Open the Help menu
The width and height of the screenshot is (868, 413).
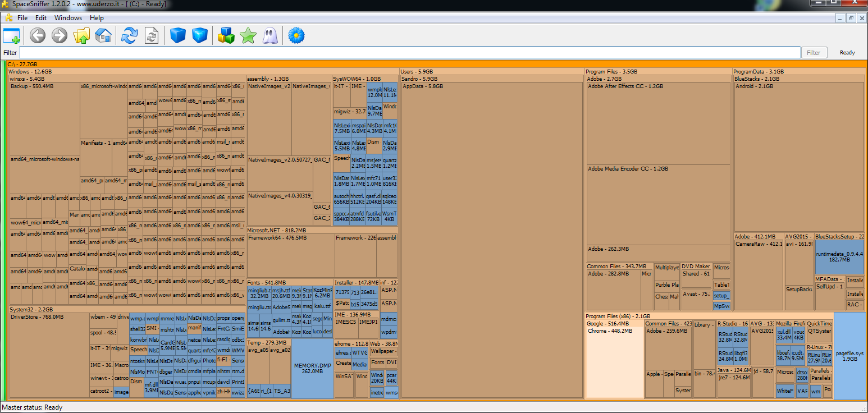97,18
